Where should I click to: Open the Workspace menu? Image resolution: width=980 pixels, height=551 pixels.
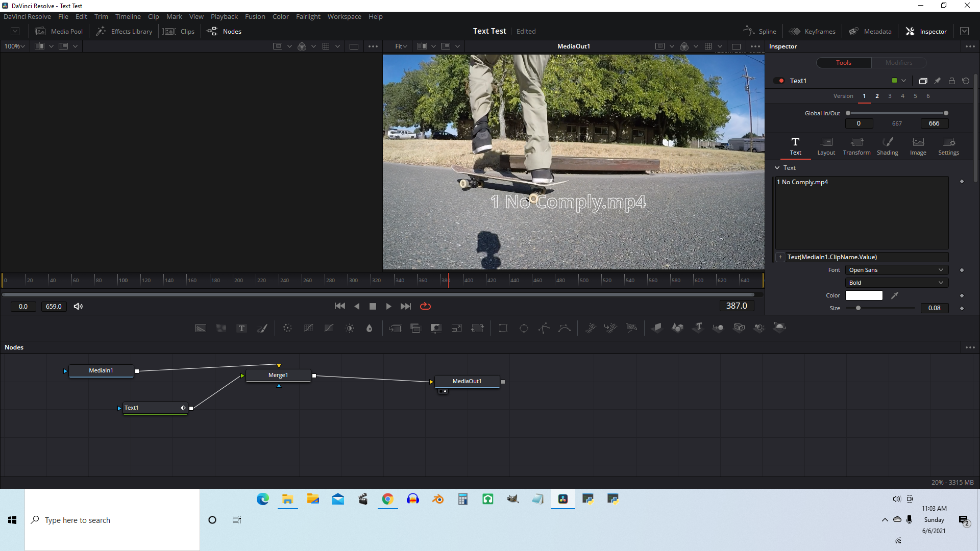point(344,16)
